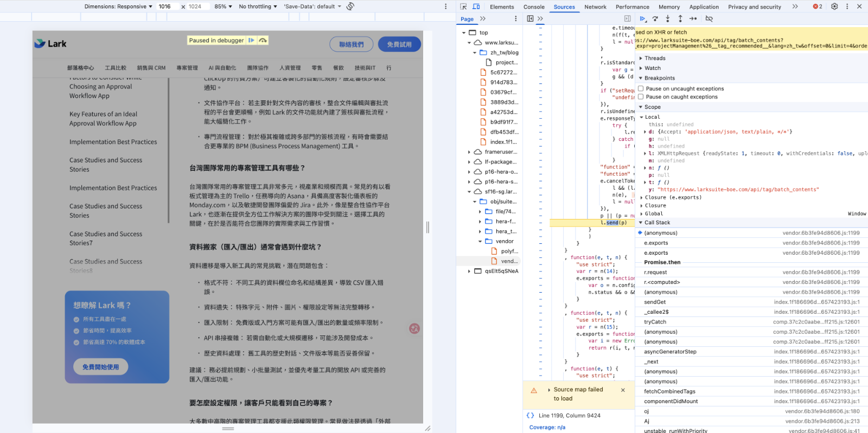Step over next function call
This screenshot has height=433, width=868.
[655, 18]
